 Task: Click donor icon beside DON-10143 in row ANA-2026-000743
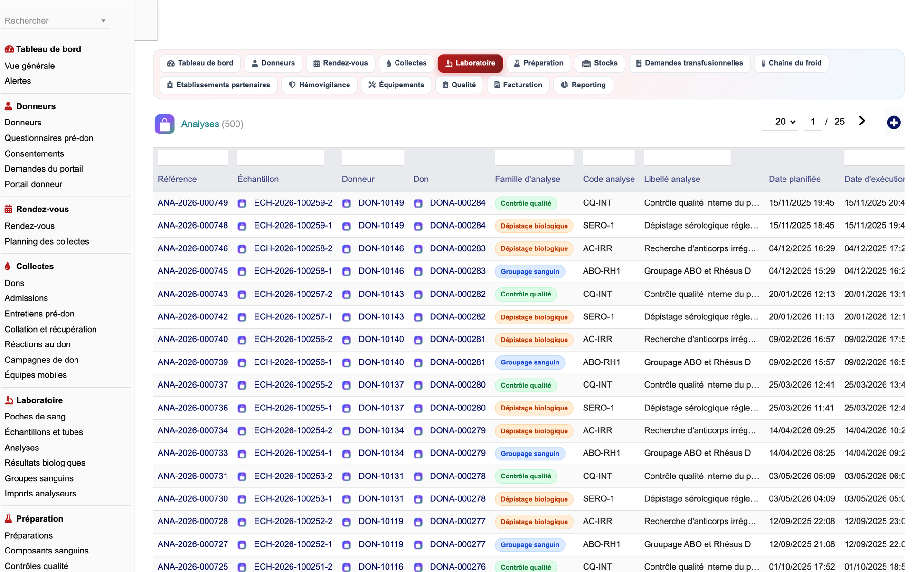pyautogui.click(x=347, y=295)
